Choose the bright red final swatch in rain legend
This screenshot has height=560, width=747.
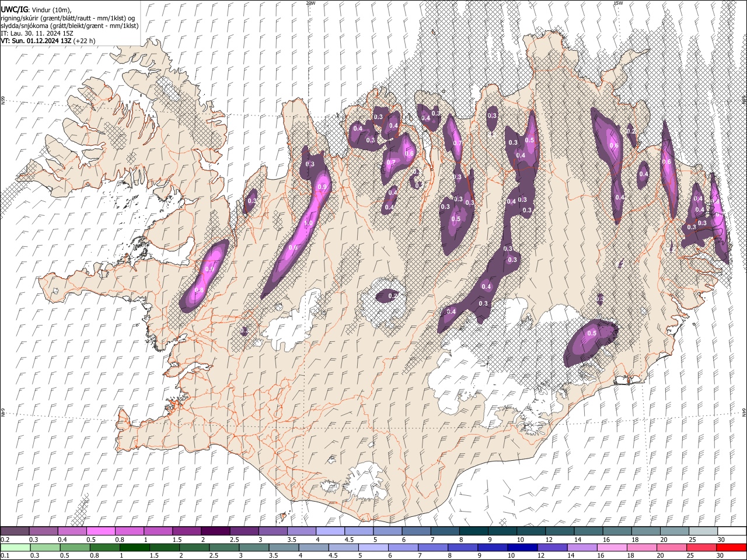click(x=731, y=548)
